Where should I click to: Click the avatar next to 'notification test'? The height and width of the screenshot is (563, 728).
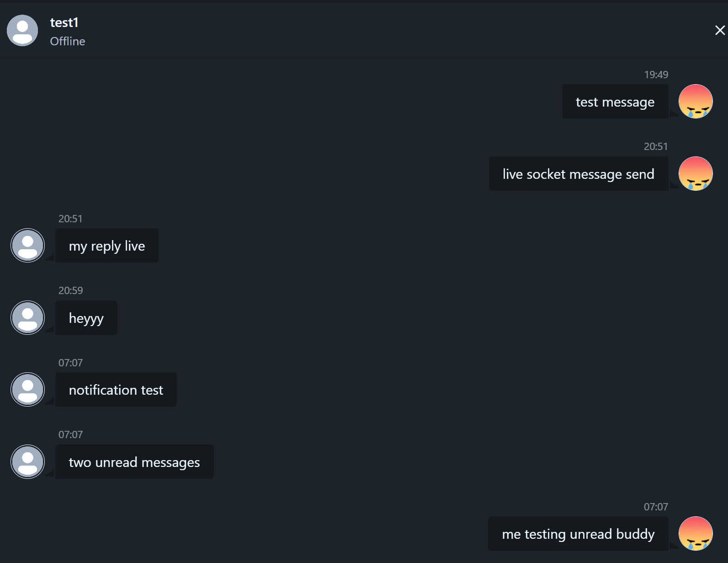[27, 389]
